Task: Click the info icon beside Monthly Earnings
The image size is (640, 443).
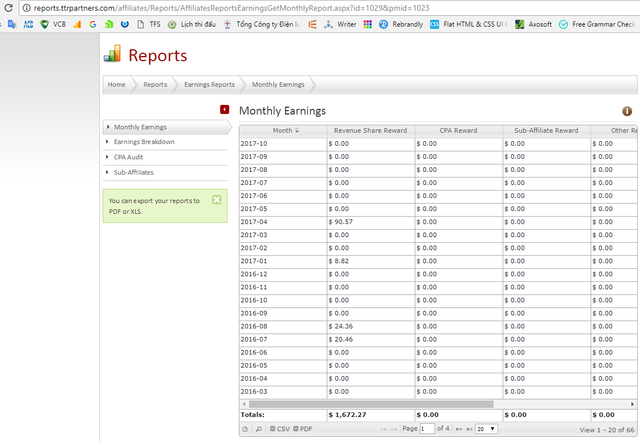Action: 627,112
